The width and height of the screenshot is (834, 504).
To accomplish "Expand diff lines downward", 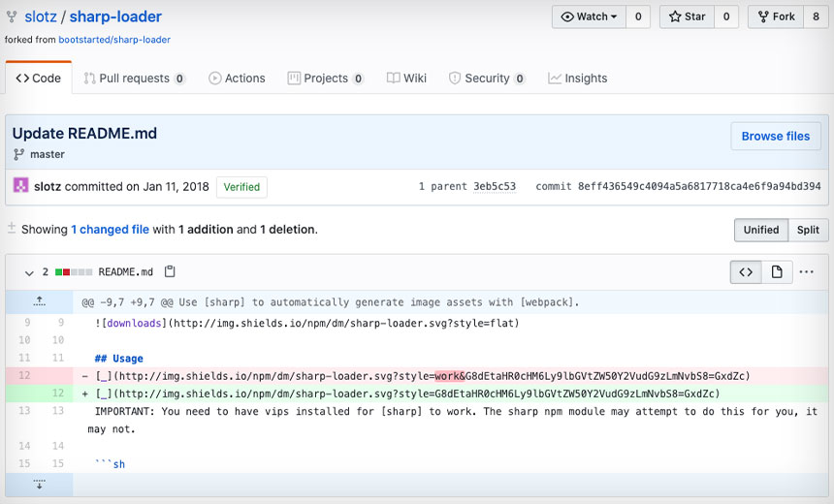I will 40,485.
